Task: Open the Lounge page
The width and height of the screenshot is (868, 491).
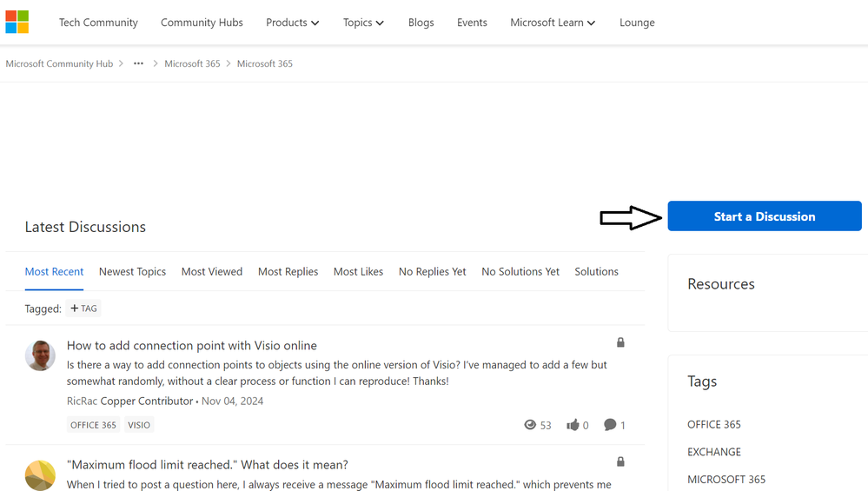Action: coord(637,23)
